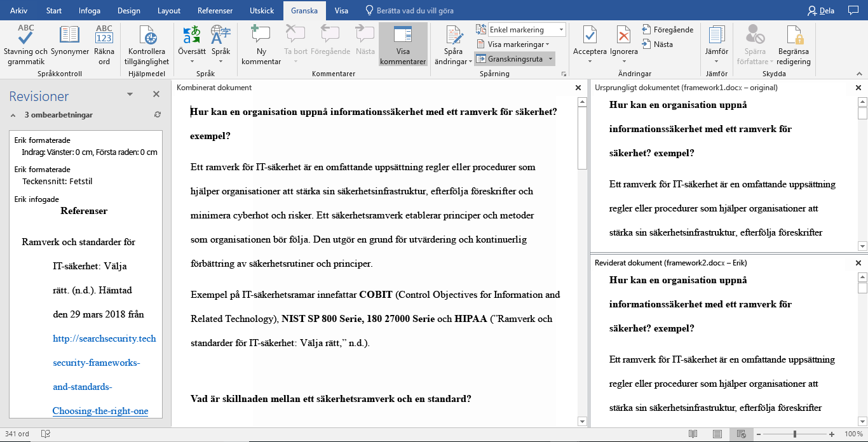
Task: Switch to the Referenser tab
Action: (215, 11)
